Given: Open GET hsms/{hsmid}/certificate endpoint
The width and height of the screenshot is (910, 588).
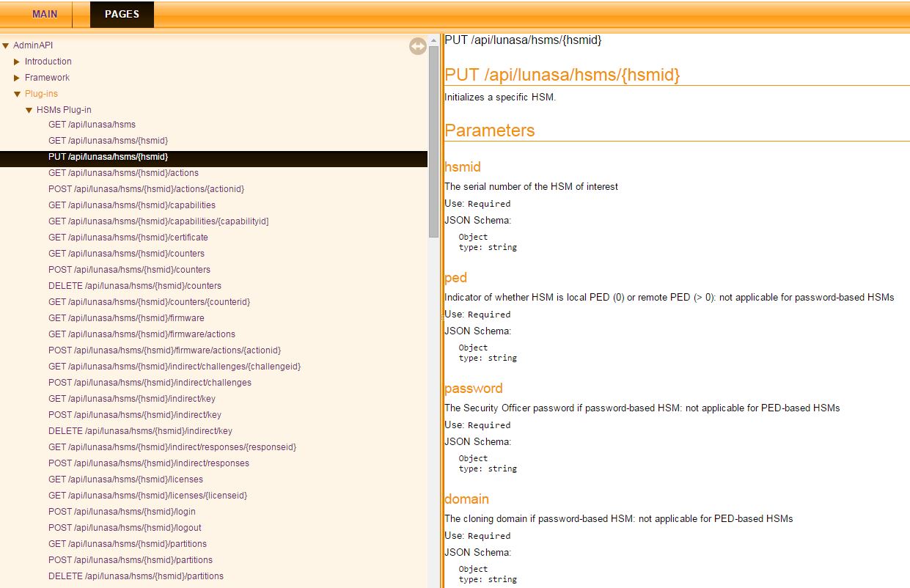Looking at the screenshot, I should [x=128, y=238].
